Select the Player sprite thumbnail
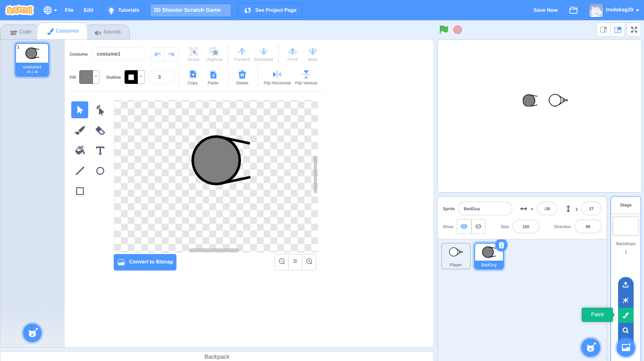 pos(456,255)
